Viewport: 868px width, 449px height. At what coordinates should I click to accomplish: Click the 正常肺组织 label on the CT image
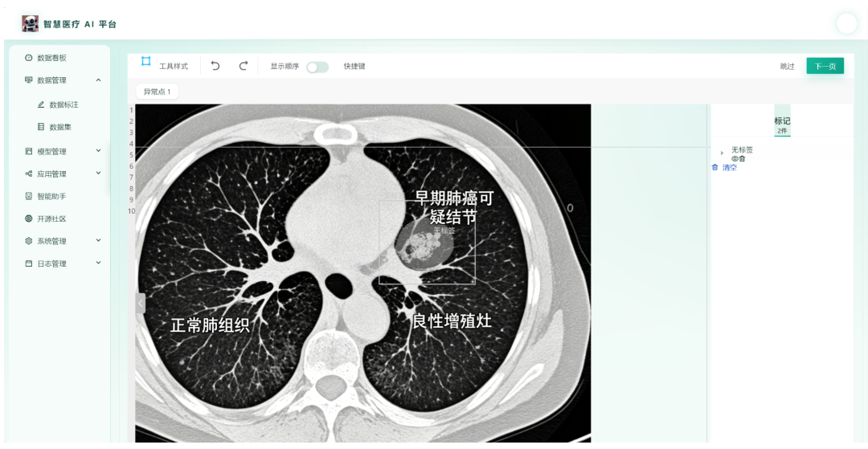210,325
